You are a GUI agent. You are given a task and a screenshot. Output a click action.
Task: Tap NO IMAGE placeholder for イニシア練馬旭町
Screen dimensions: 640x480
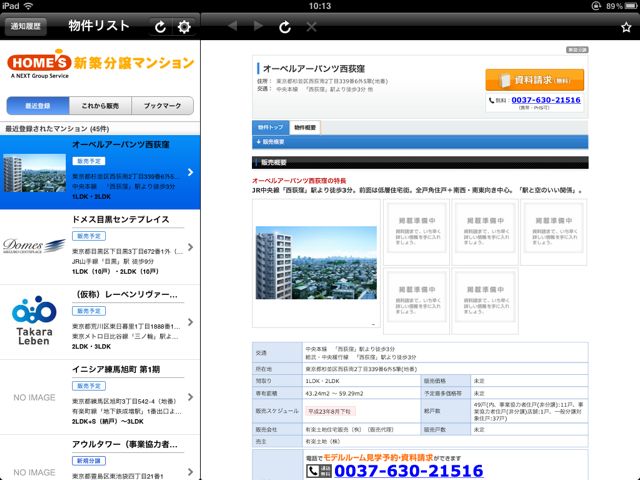point(34,397)
